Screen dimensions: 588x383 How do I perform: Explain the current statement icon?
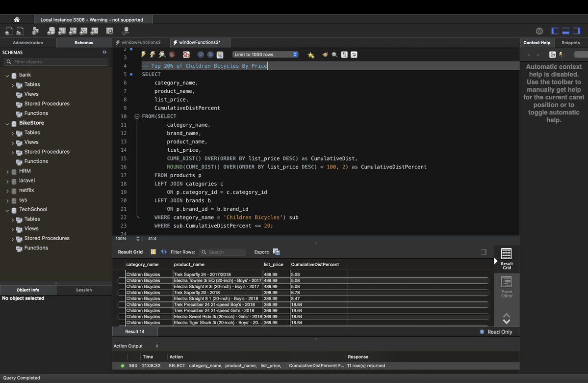click(x=162, y=55)
